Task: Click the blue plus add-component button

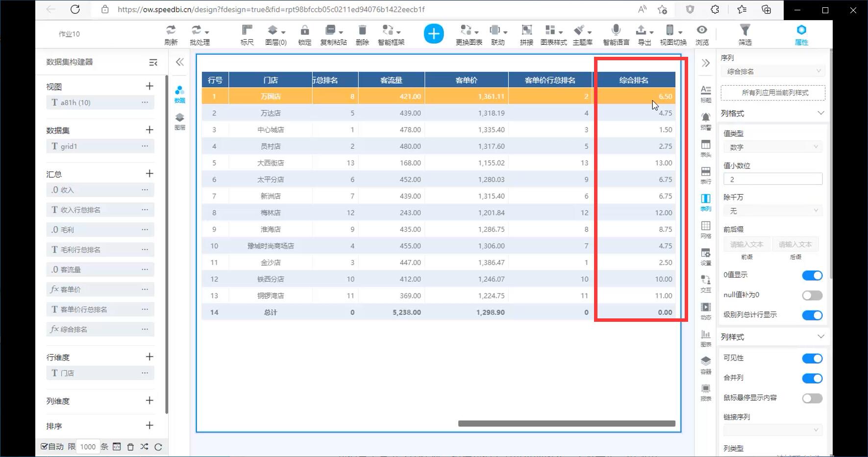Action: [x=433, y=34]
